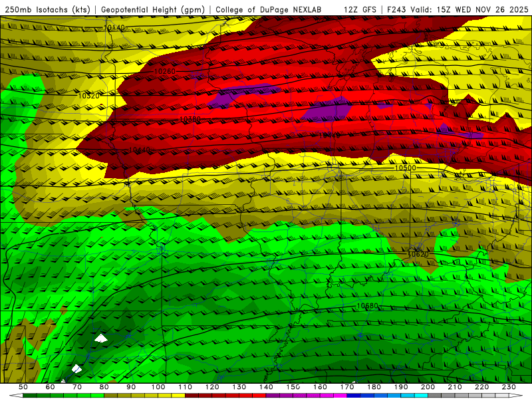Click the purple swatch starting at 140
This screenshot has width=532, height=399.
[273, 396]
